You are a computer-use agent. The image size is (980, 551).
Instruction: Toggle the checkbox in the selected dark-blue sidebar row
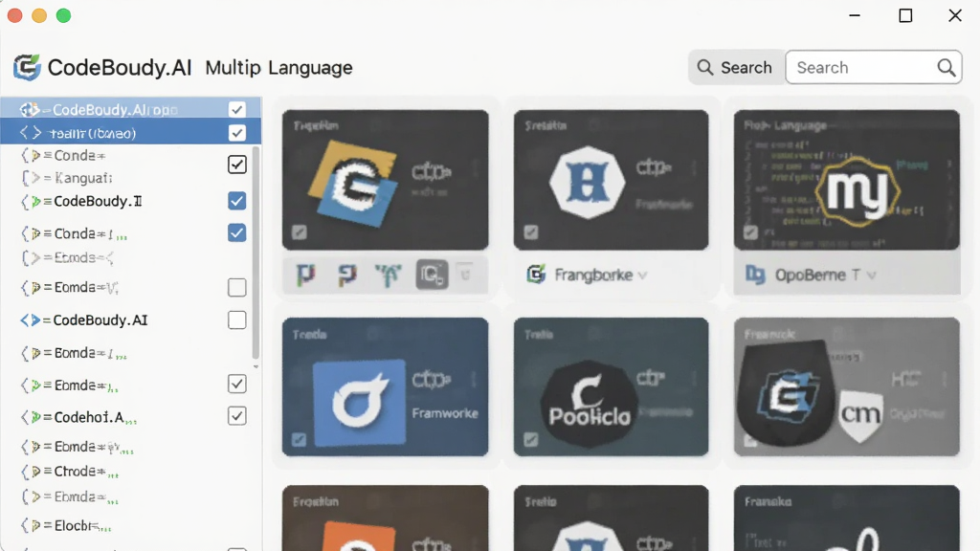237,133
